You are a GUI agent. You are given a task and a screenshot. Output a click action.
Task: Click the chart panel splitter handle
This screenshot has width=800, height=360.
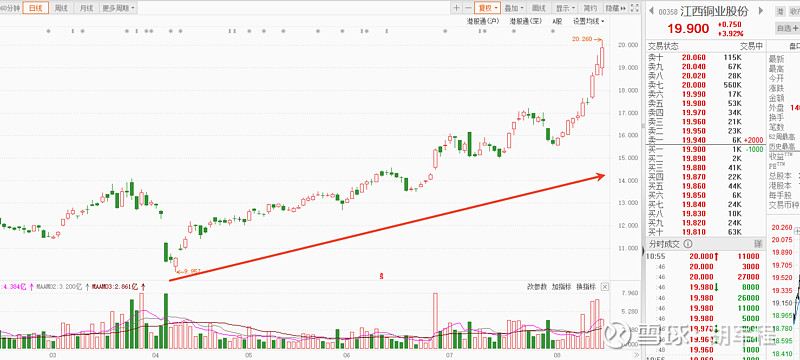[x=642, y=126]
